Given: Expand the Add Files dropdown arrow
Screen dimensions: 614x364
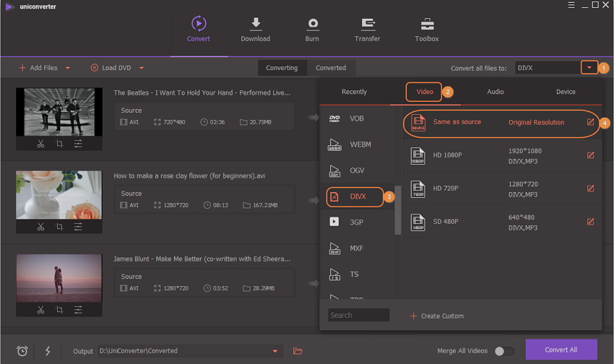Looking at the screenshot, I should pos(68,68).
